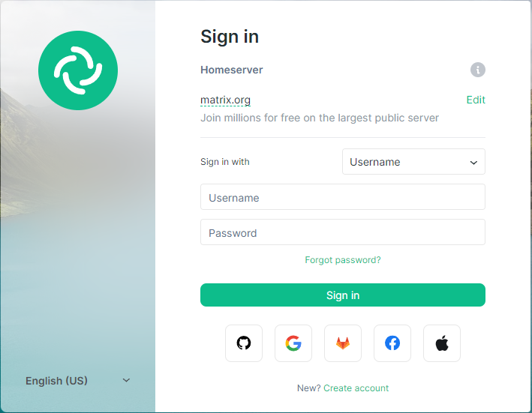Click the green Element logo
The image size is (532, 413).
pyautogui.click(x=78, y=70)
